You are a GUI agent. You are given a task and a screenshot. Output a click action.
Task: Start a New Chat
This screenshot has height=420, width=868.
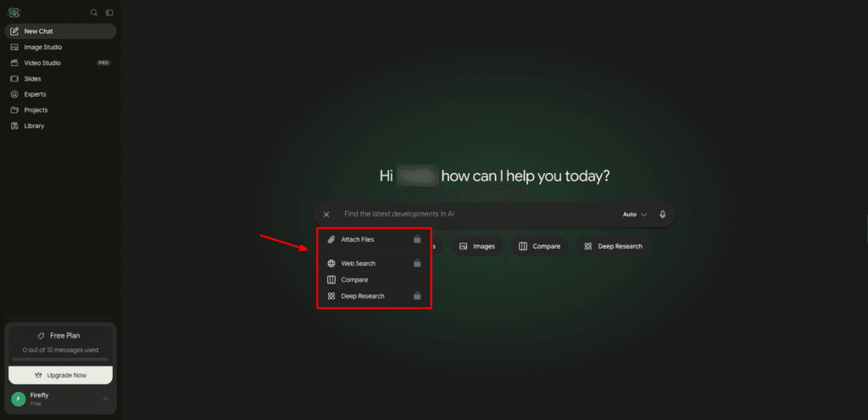point(60,31)
